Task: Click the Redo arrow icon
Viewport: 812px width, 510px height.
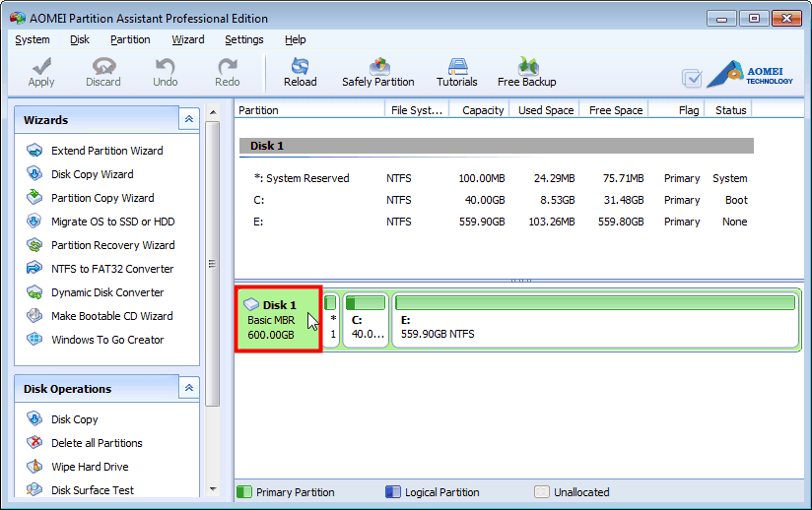Action: (228, 66)
